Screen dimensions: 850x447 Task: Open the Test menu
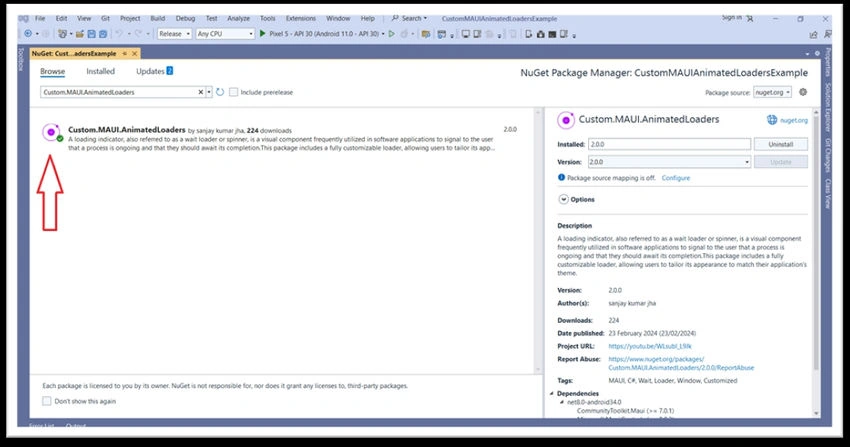click(211, 18)
